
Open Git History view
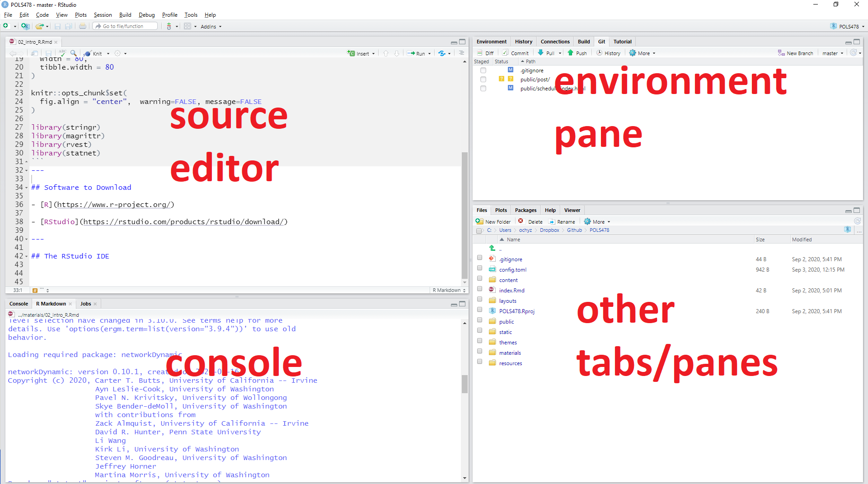(x=609, y=53)
